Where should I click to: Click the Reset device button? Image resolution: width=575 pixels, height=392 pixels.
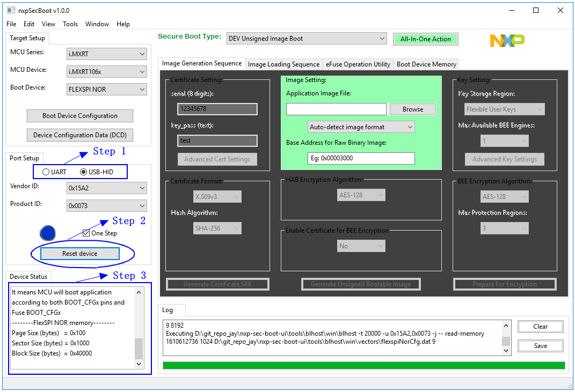80,254
